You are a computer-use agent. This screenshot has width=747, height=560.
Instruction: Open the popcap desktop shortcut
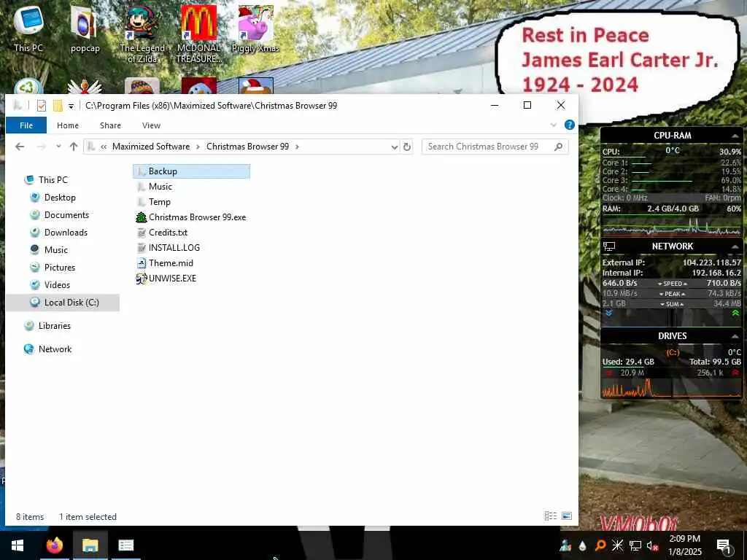[85, 28]
